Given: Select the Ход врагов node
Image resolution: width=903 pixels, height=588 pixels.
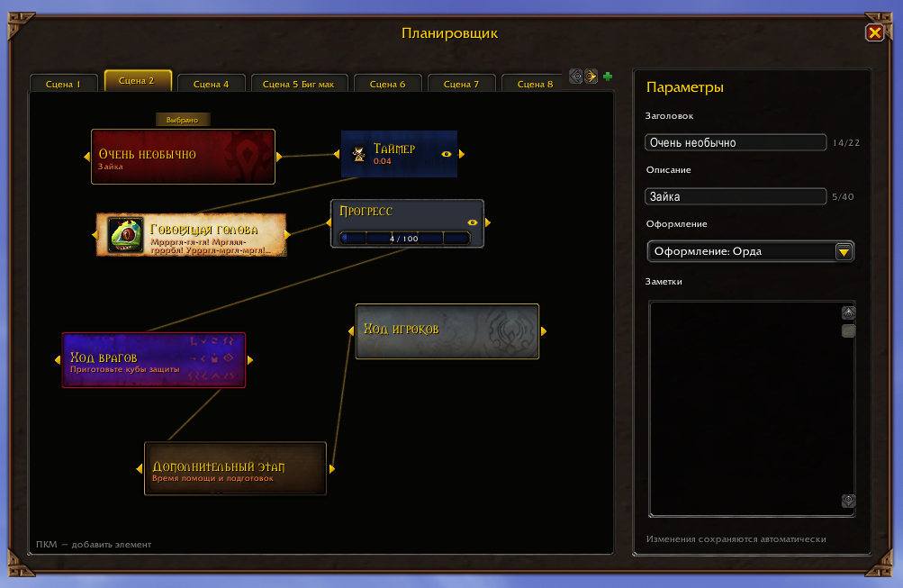Looking at the screenshot, I should point(154,360).
